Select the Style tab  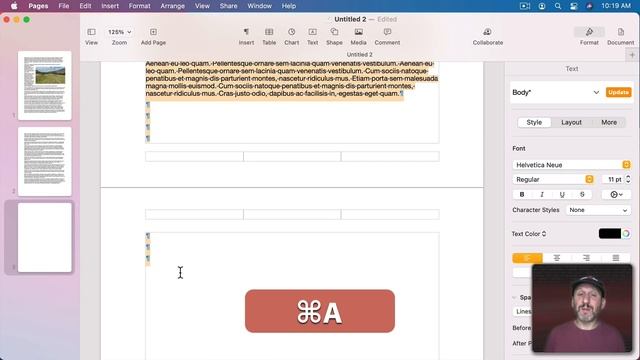534,122
